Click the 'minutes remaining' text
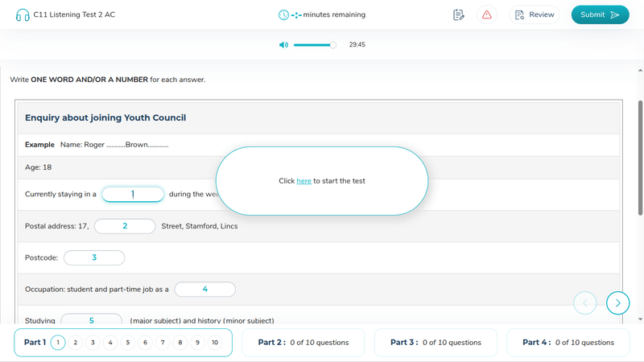This screenshot has height=362, width=644. click(334, 14)
